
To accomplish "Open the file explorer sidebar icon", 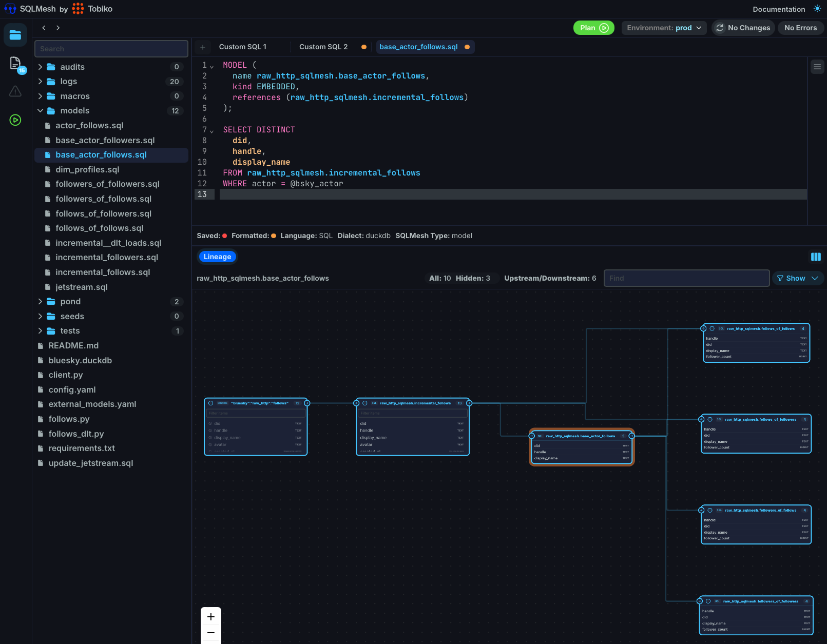I will pos(15,35).
